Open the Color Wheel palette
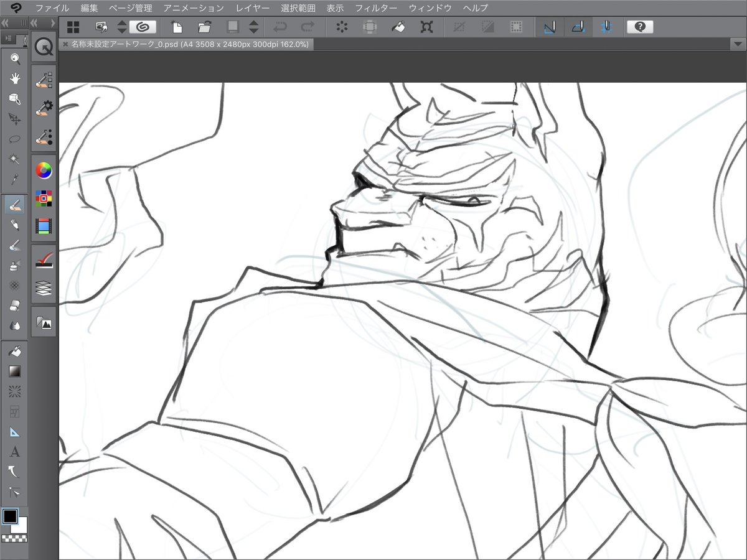Image resolution: width=747 pixels, height=560 pixels. pyautogui.click(x=44, y=170)
